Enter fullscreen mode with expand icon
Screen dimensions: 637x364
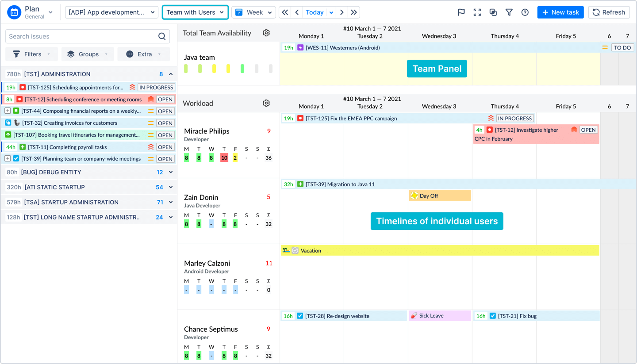coord(477,12)
